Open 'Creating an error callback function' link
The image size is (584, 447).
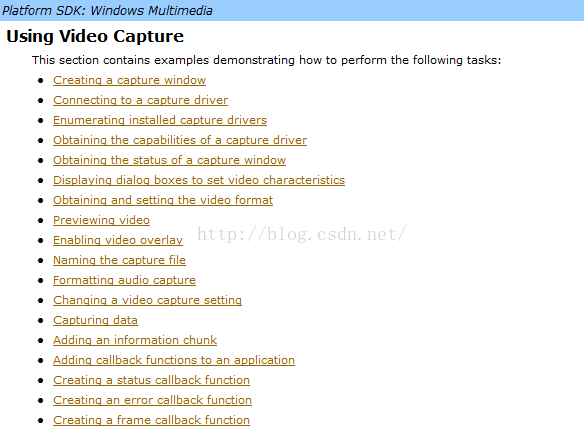(x=152, y=400)
